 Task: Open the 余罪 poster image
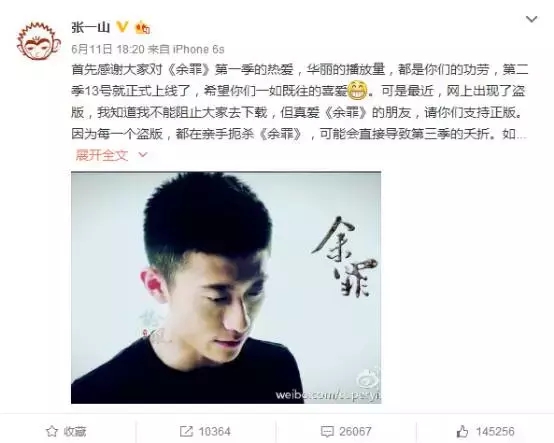coord(226,288)
